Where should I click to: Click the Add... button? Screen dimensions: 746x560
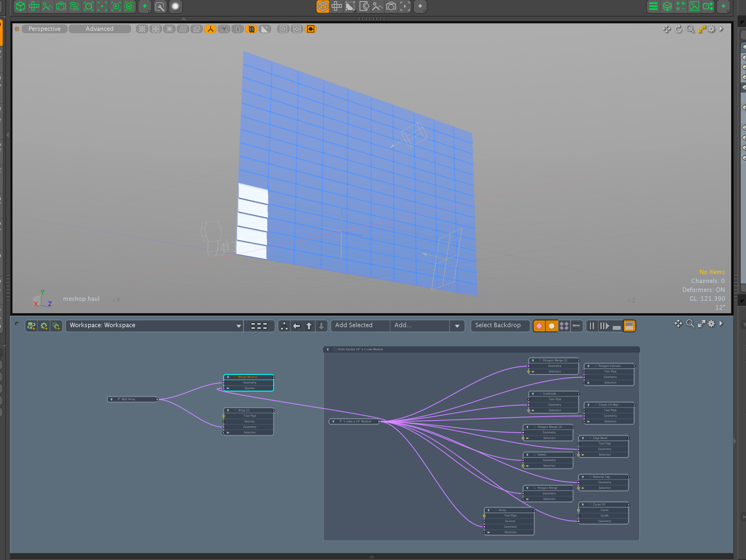(x=419, y=325)
